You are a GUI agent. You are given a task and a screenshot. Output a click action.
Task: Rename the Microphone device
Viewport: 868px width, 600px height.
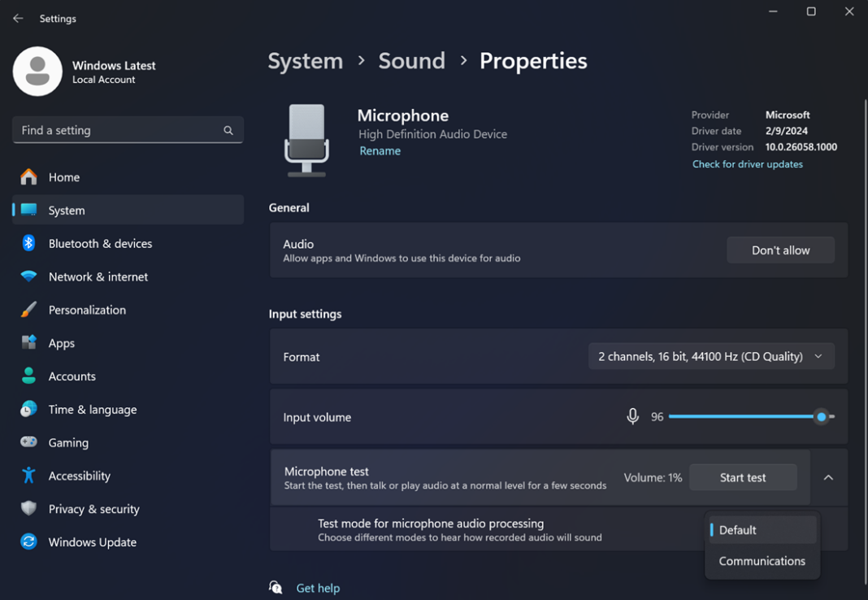(x=380, y=150)
